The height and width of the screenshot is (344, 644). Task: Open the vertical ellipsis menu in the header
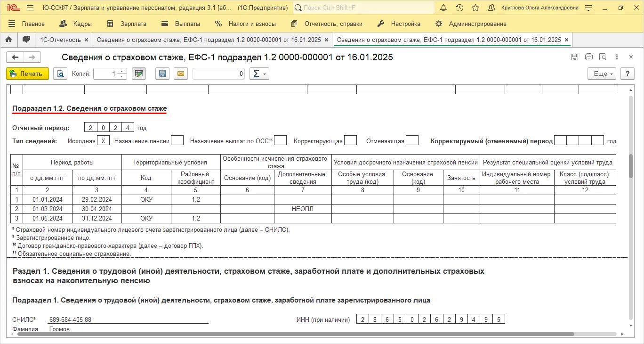[617, 57]
